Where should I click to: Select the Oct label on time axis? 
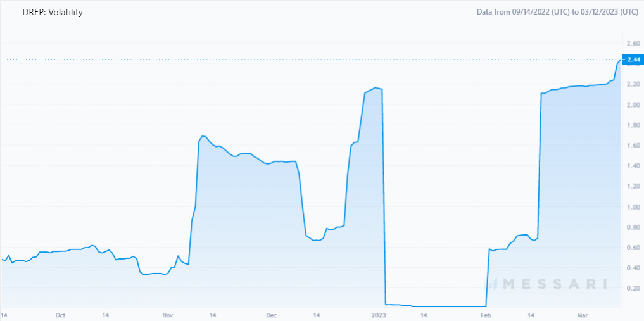pyautogui.click(x=60, y=315)
